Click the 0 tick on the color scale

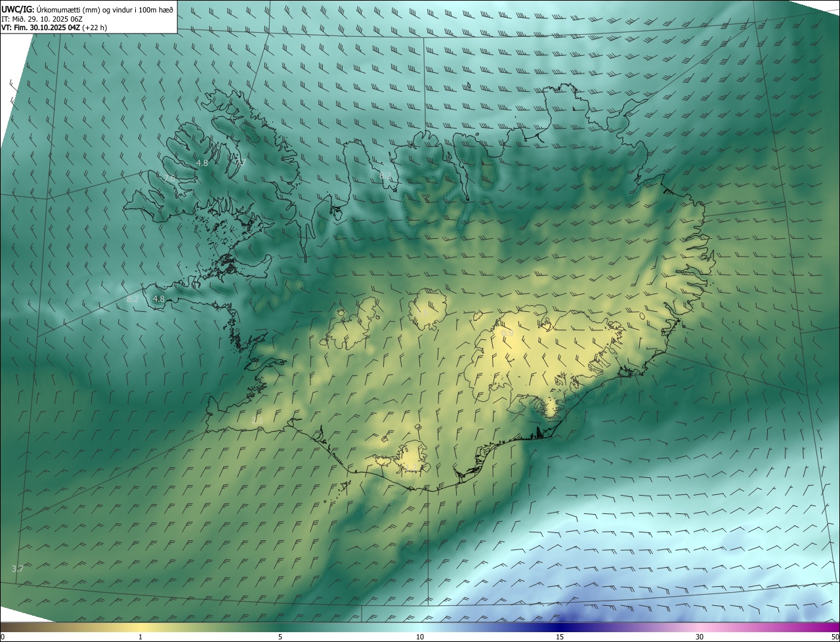(x=3, y=637)
